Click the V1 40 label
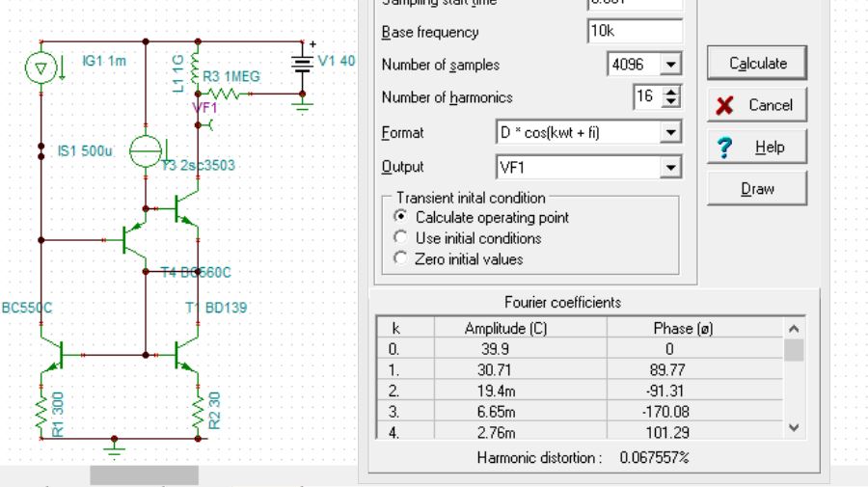Viewport: 868px width, 487px height. [x=337, y=61]
